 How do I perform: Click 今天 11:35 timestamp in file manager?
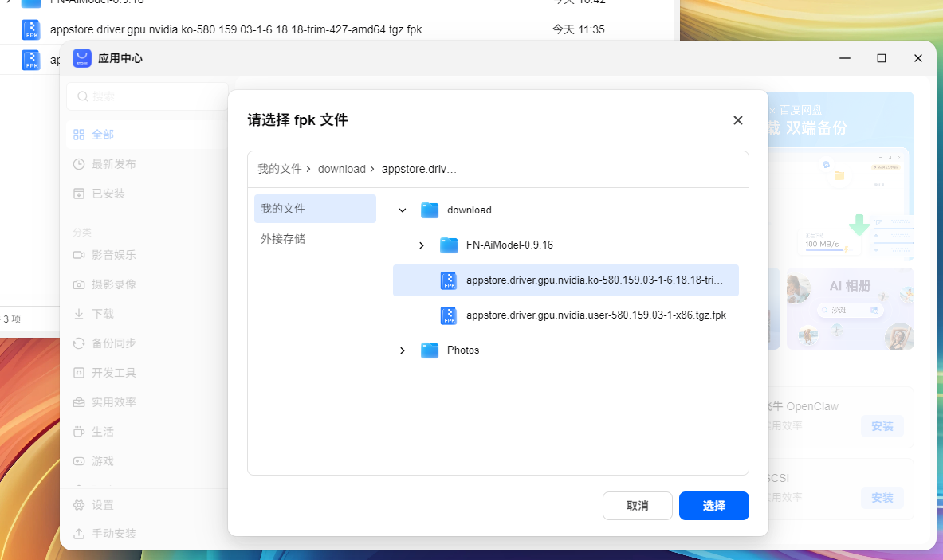click(579, 29)
